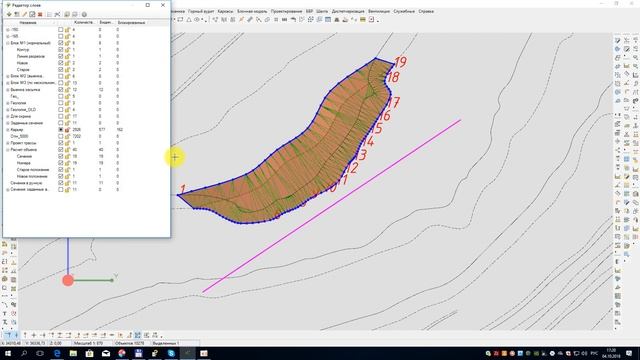This screenshot has height=360, width=640.
Task: Open the Блочная модель menu
Action: pyautogui.click(x=252, y=11)
